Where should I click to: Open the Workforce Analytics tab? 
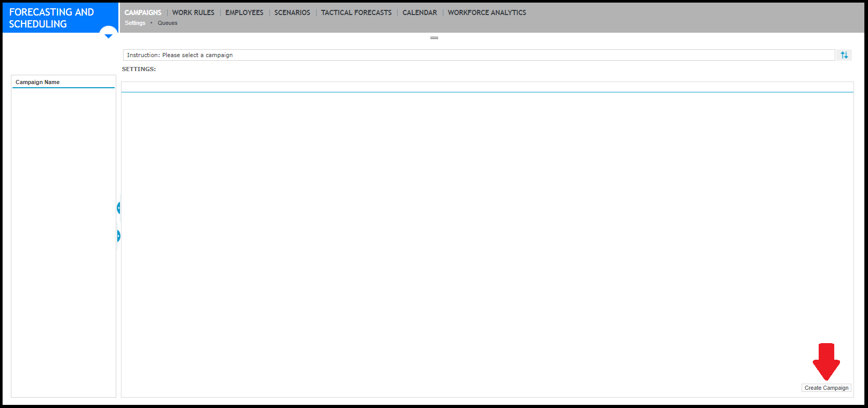tap(487, 12)
